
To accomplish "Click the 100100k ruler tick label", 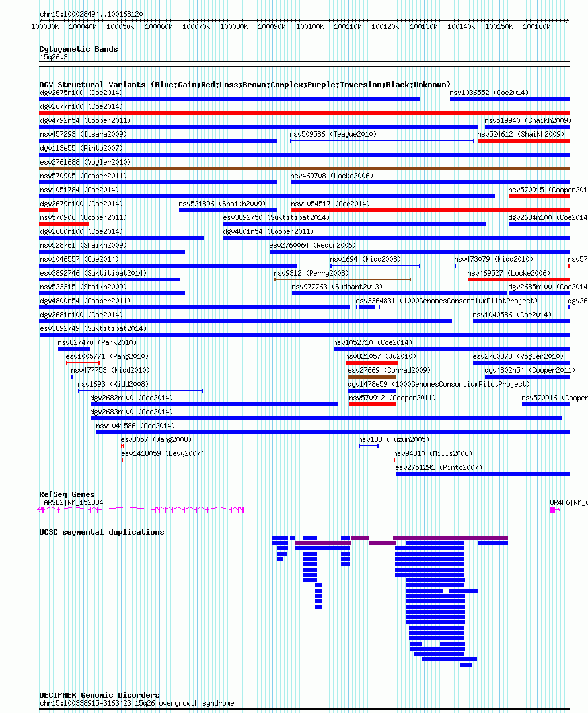I will pos(310,27).
